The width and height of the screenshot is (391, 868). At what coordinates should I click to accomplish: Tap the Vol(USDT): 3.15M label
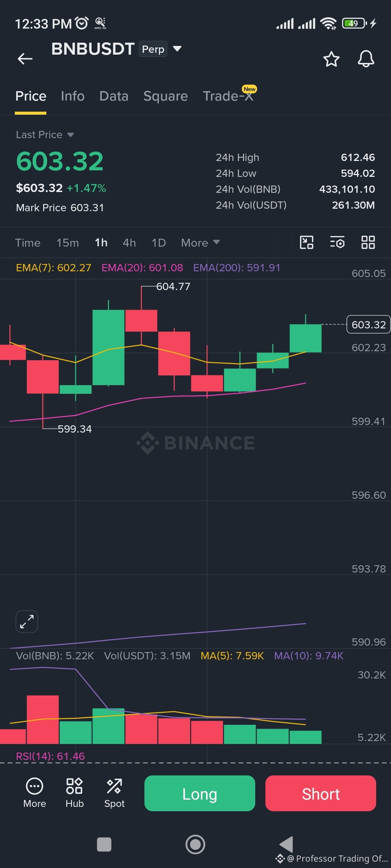pos(147,656)
